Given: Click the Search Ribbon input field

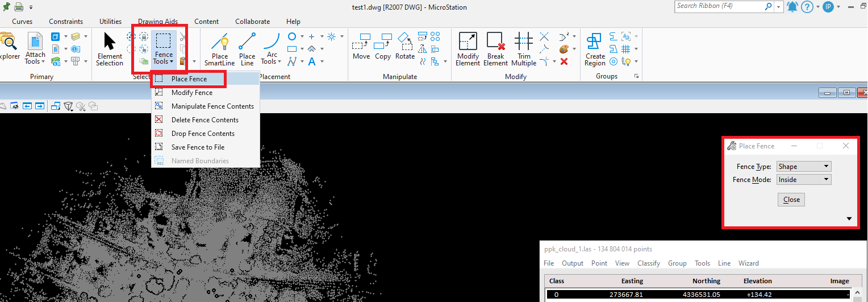Looking at the screenshot, I should tap(719, 6).
